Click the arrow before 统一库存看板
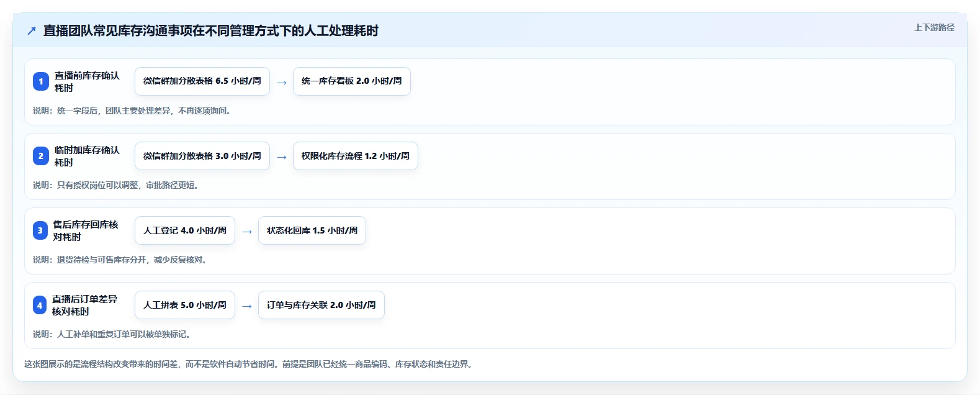The image size is (980, 395). tap(282, 82)
